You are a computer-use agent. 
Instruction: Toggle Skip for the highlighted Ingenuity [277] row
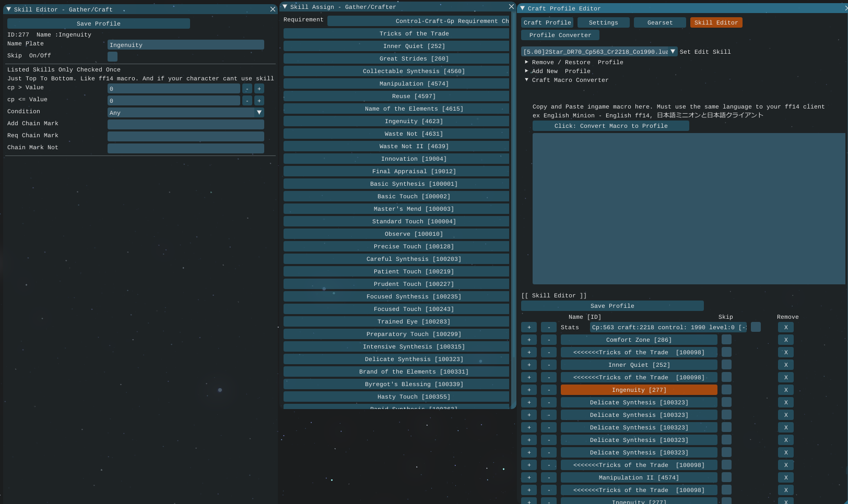click(726, 390)
